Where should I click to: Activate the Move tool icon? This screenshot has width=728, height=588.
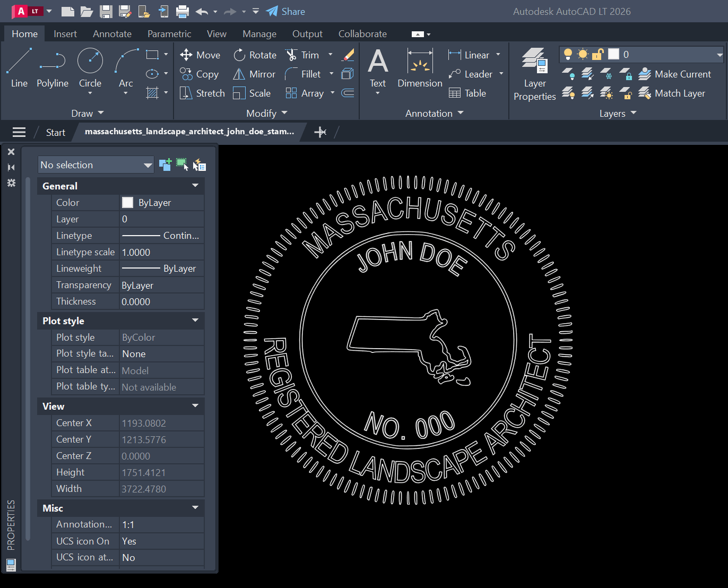click(x=186, y=55)
